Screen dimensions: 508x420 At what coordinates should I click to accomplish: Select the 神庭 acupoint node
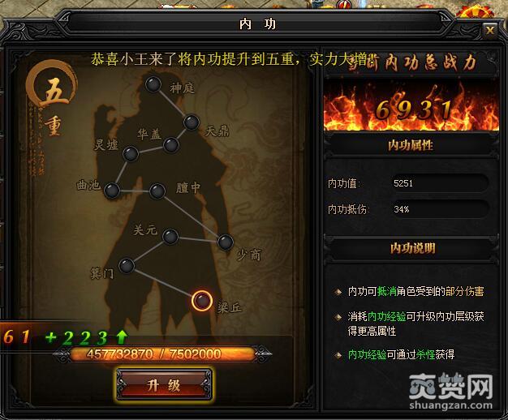(153, 84)
